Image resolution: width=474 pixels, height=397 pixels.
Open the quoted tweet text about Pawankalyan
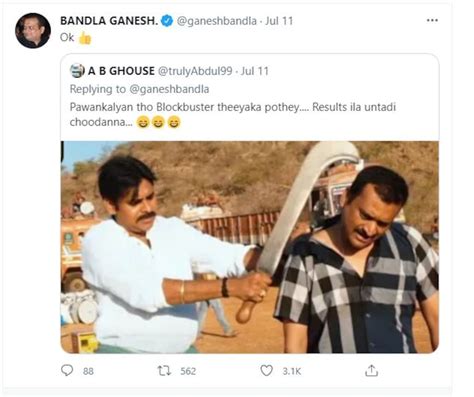pos(233,114)
